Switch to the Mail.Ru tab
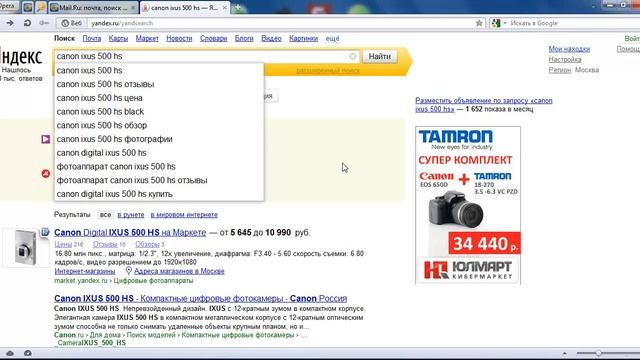Viewport: 640px width, 360px height. pyautogui.click(x=93, y=8)
